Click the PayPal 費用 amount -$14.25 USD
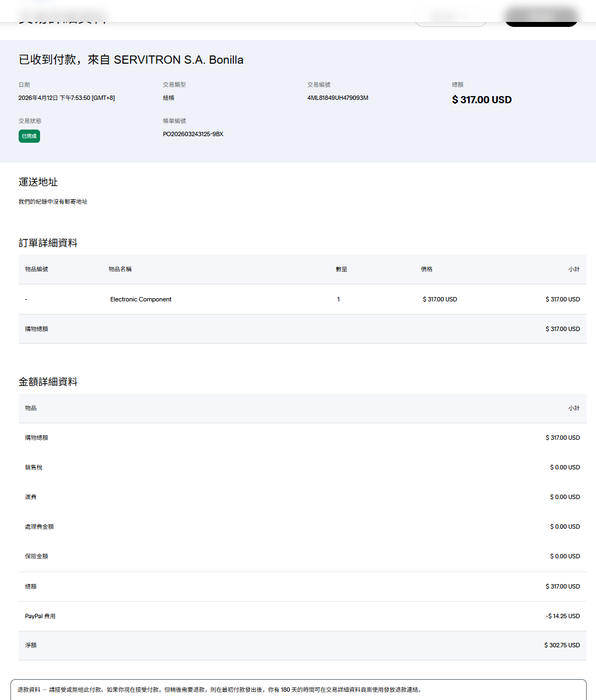This screenshot has height=700, width=596. 563,617
